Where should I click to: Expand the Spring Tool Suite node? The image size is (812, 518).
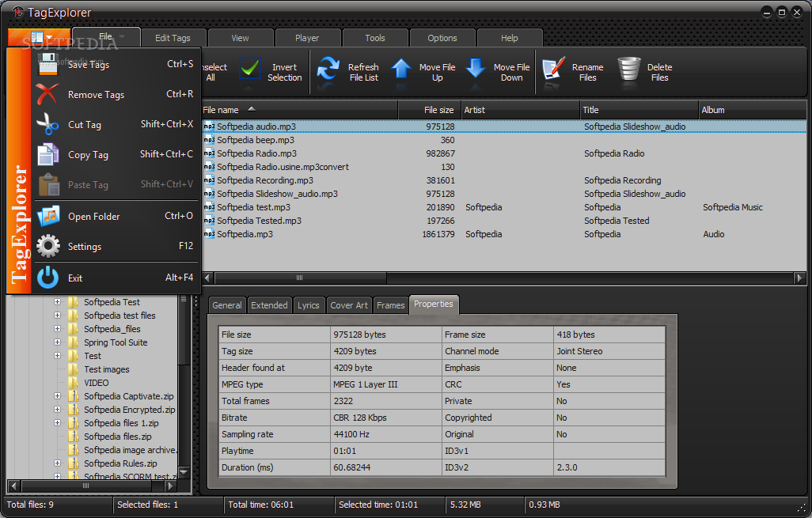point(58,342)
